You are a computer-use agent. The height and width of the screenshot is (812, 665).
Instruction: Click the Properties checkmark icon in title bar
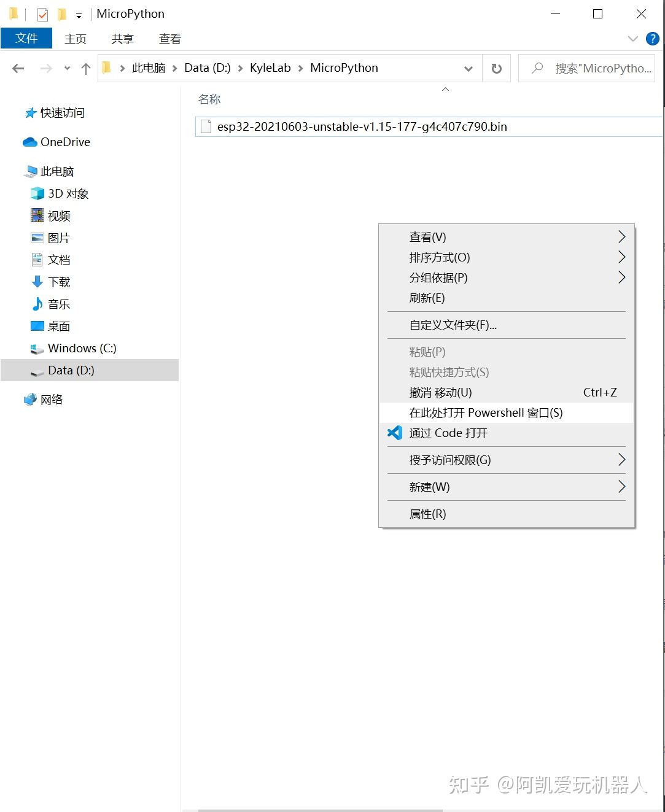pos(42,14)
